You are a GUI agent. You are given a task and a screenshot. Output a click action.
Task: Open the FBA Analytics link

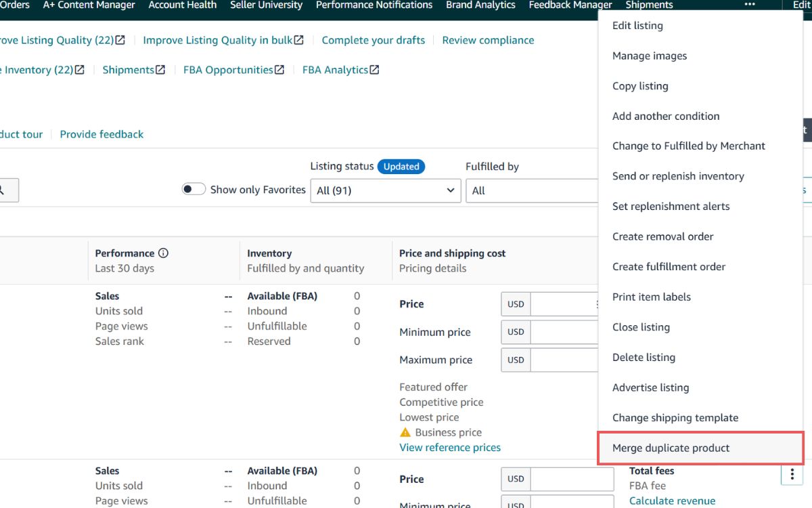(x=335, y=70)
